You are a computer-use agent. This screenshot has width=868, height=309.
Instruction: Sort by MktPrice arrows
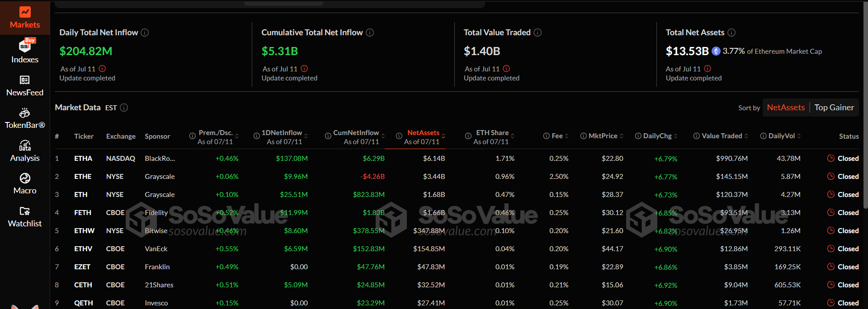622,136
